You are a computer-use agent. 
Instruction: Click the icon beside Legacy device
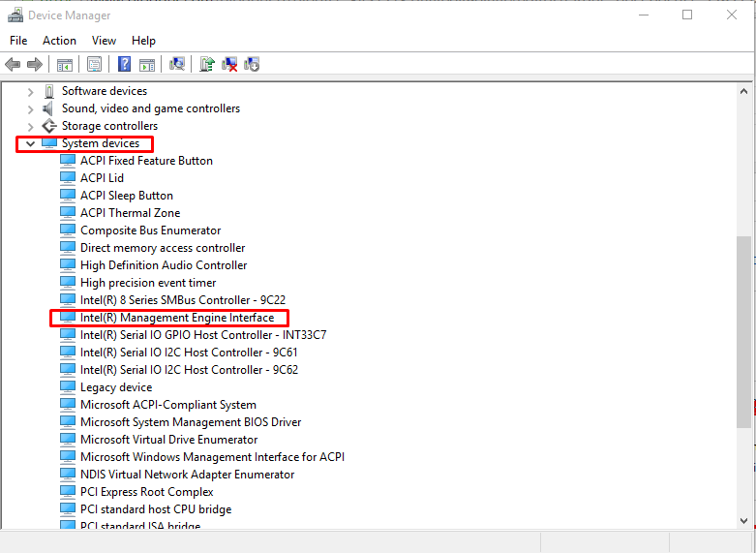coord(68,387)
